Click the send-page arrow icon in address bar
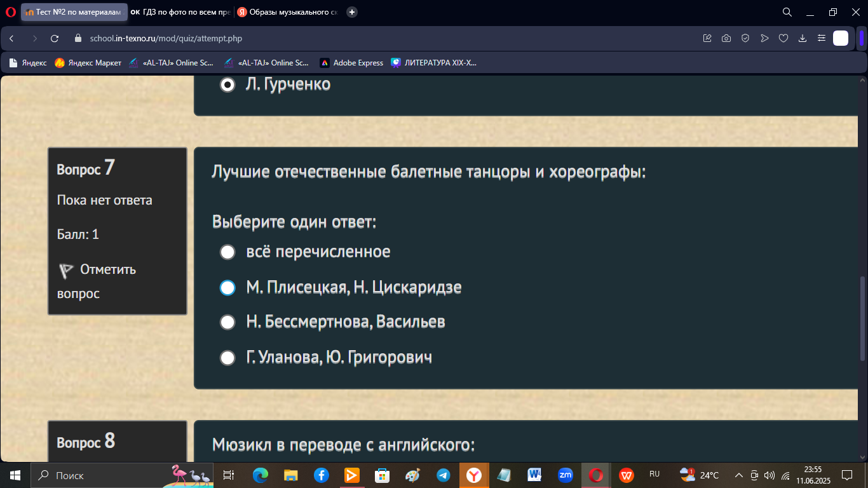 (x=764, y=38)
